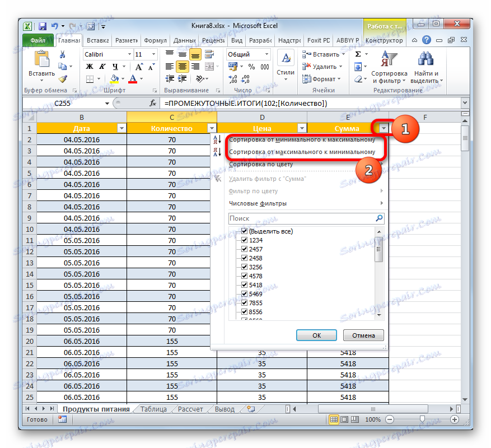The height and width of the screenshot is (448, 491).
Task: Open the Рассчет sheet tab
Action: 189,409
